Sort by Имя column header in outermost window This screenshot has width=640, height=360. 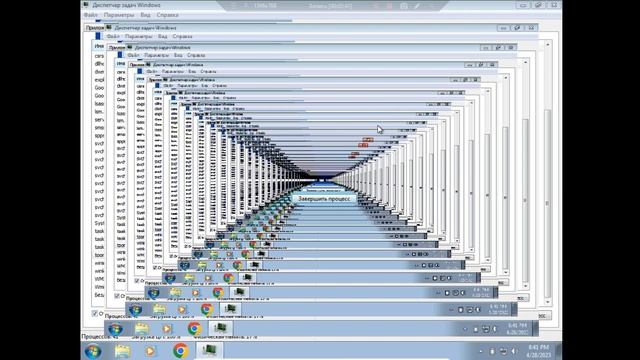tap(99, 46)
